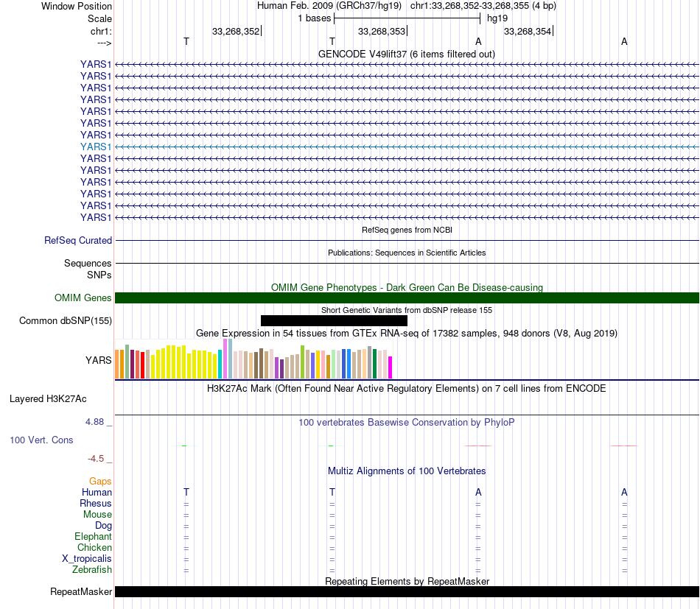The height and width of the screenshot is (609, 700).
Task: Open 'Short Genetic Variants from dbSNP release 155' title
Action: pos(407,310)
